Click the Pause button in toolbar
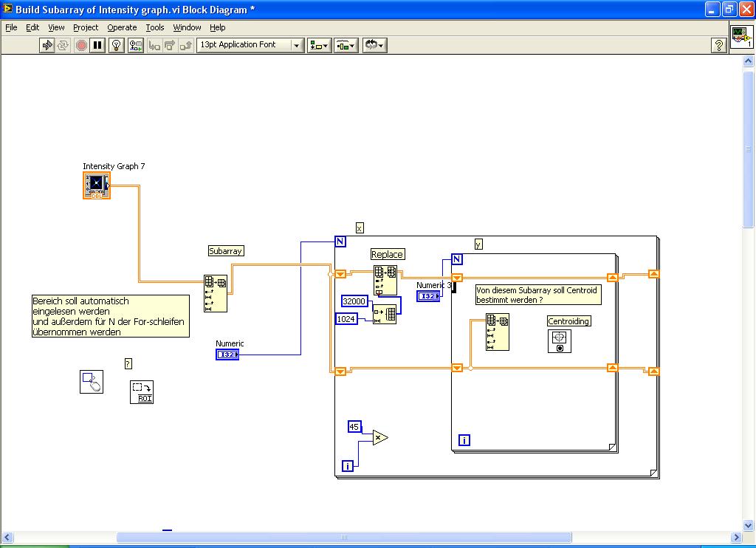756x548 pixels. [x=98, y=45]
